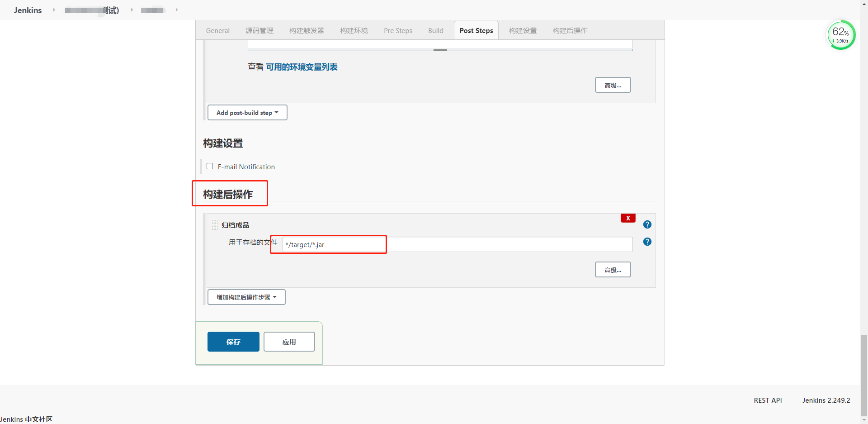Enable E-mail Notification checkbox
The width and height of the screenshot is (868, 424).
[x=210, y=166]
